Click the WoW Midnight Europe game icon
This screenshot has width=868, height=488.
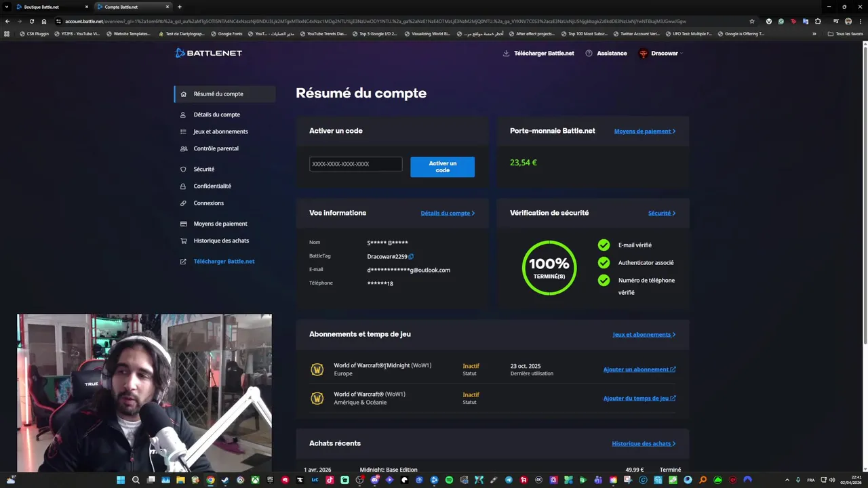pos(317,369)
